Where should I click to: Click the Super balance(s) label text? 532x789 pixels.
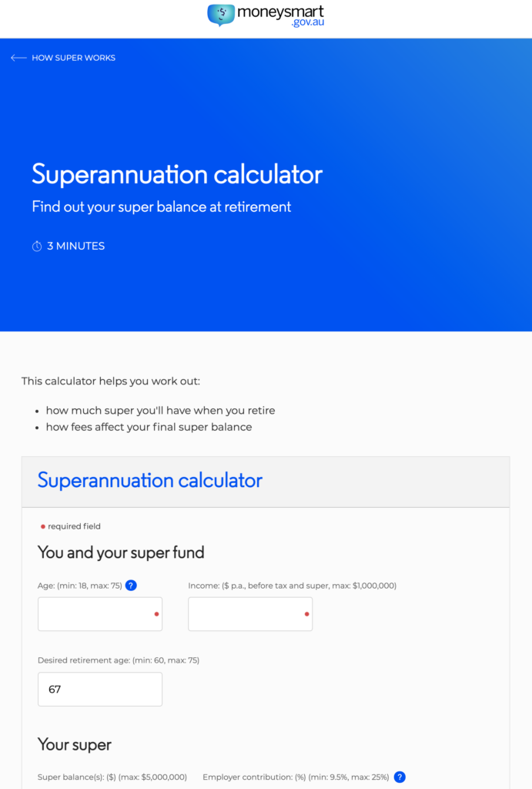click(112, 777)
